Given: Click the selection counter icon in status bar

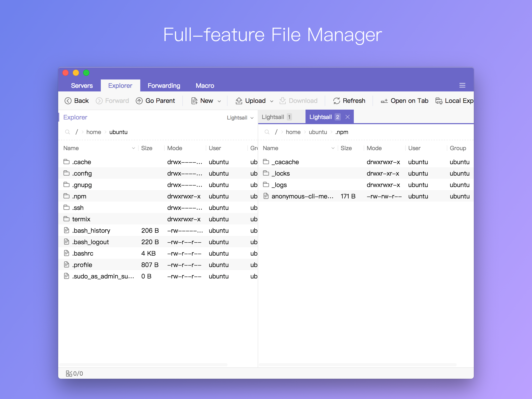Looking at the screenshot, I should [69, 374].
